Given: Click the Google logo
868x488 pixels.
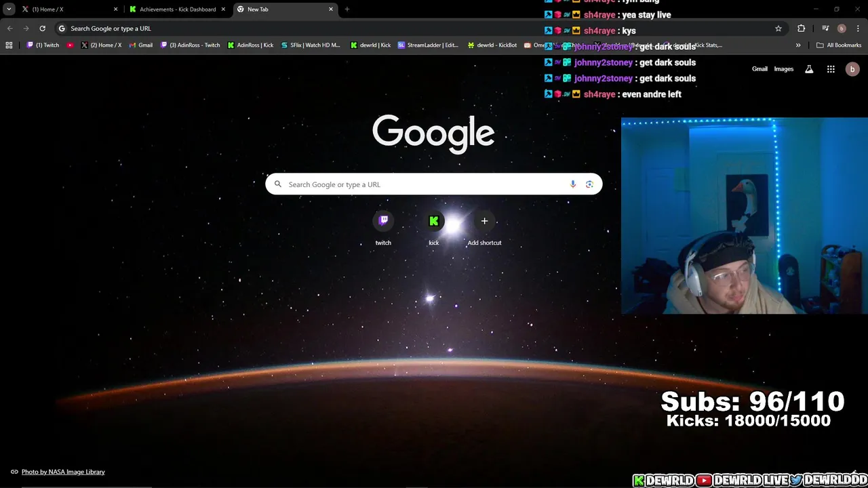Looking at the screenshot, I should 433,134.
